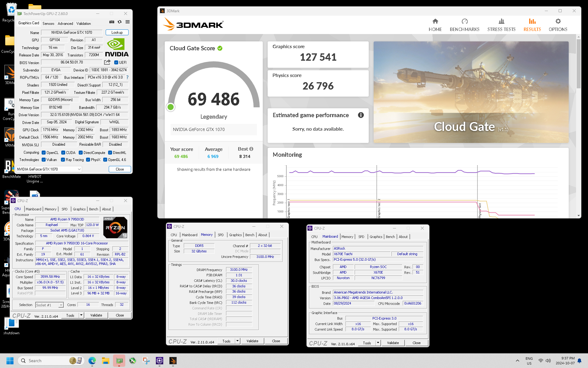Click the taskbar Search box

tap(51, 361)
